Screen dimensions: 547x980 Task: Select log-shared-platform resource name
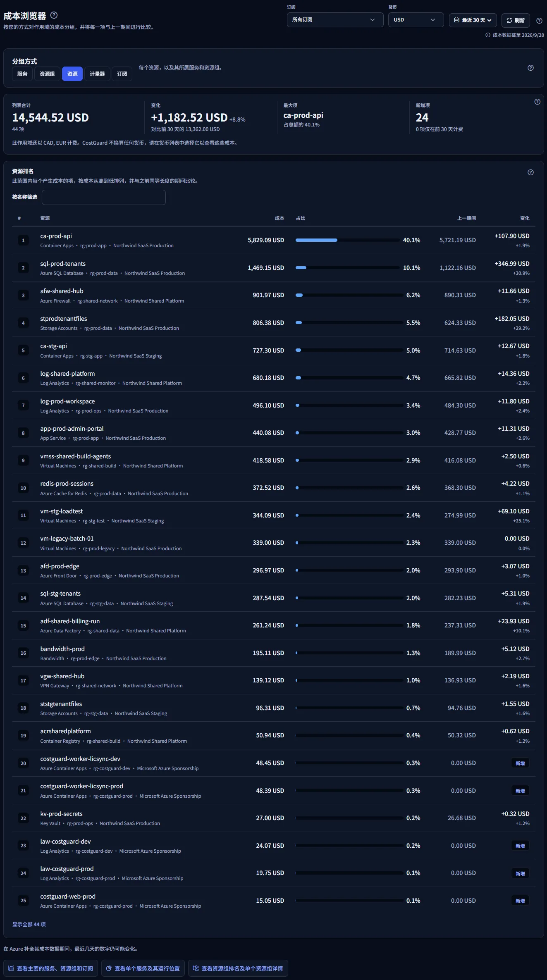67,374
